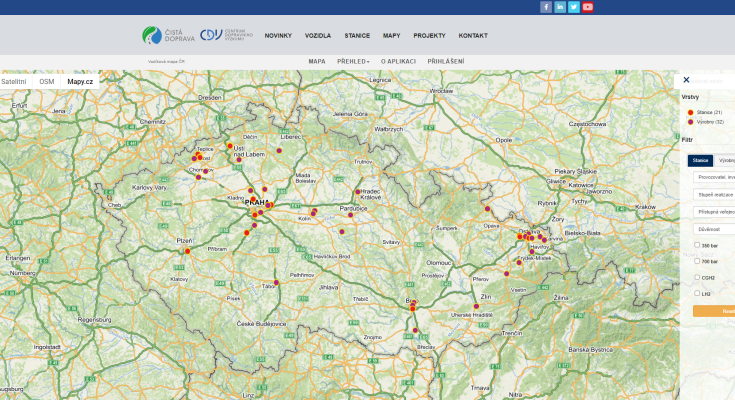The image size is (735, 400).
Task: Toggle the Výrobny (32) layer marker
Action: 690,122
